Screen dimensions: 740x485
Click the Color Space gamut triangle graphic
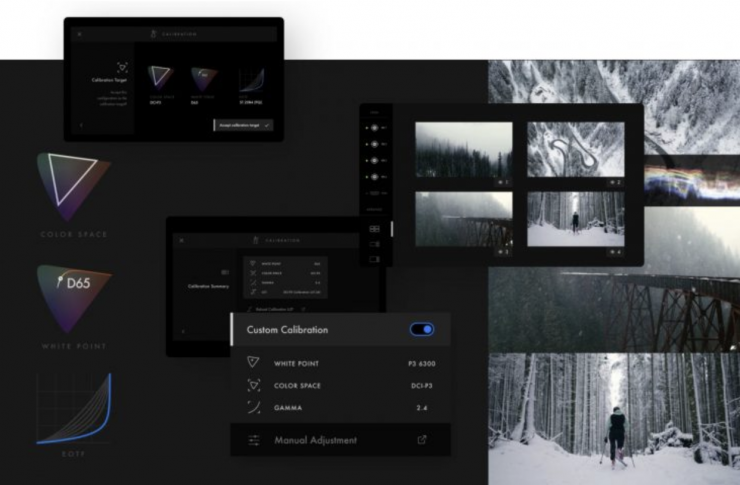pyautogui.click(x=72, y=186)
